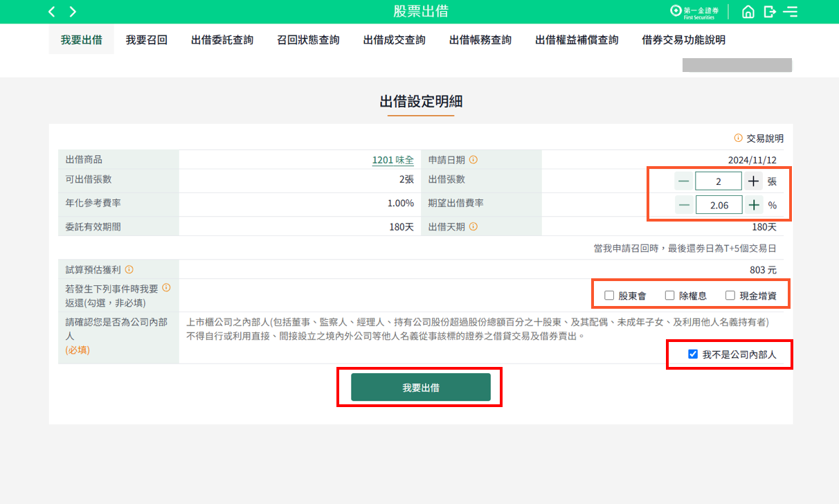Viewport: 839px width, 504px height.
Task: Click the forward arrow in header
Action: click(73, 12)
